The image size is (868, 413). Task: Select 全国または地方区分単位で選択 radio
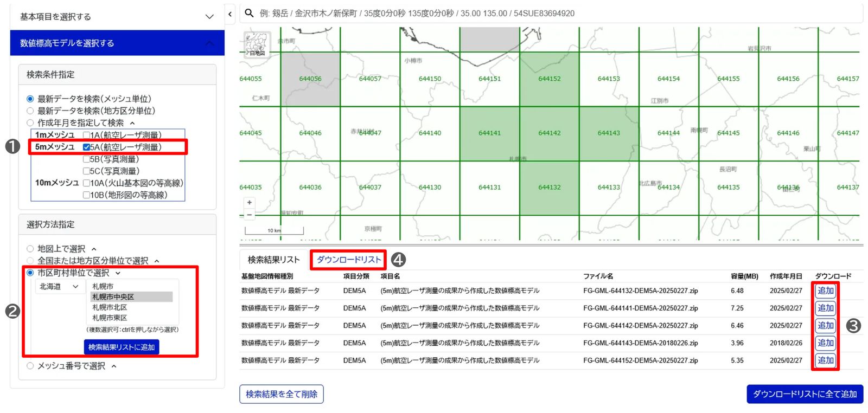pos(30,261)
